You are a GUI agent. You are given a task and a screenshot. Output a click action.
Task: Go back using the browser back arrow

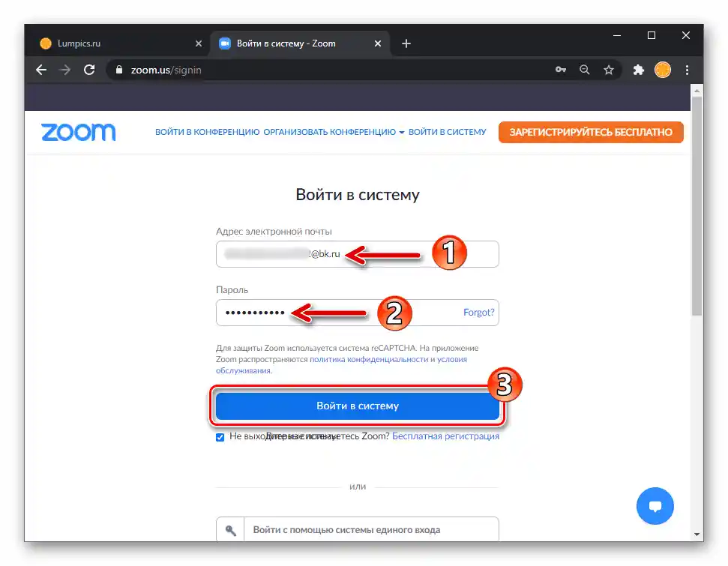41,70
